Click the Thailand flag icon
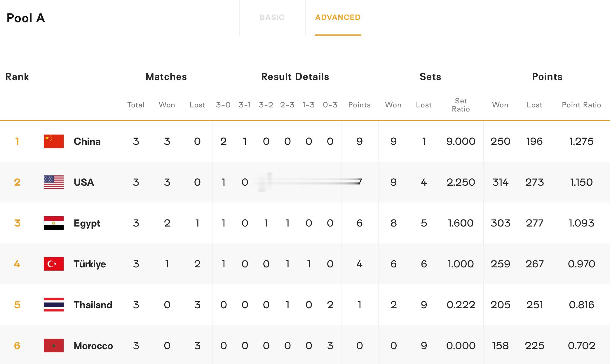The height and width of the screenshot is (364, 610). click(54, 305)
